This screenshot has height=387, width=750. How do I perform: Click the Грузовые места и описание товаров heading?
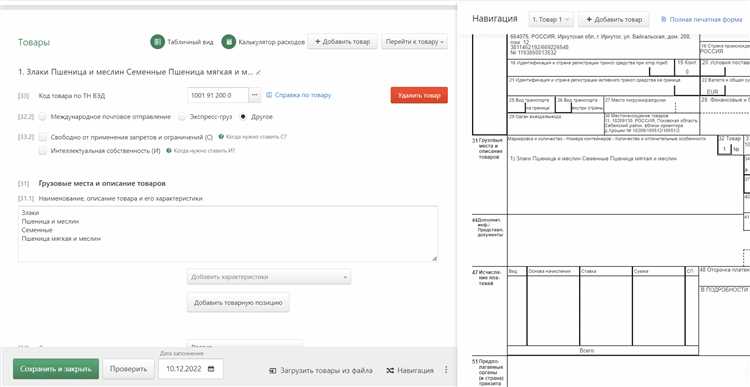pos(102,184)
